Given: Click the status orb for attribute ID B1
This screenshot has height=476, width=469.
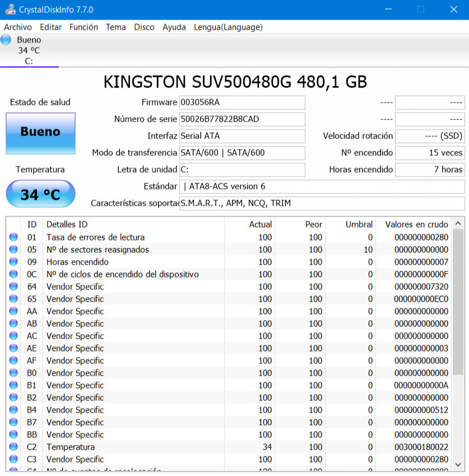Looking at the screenshot, I should (x=13, y=385).
